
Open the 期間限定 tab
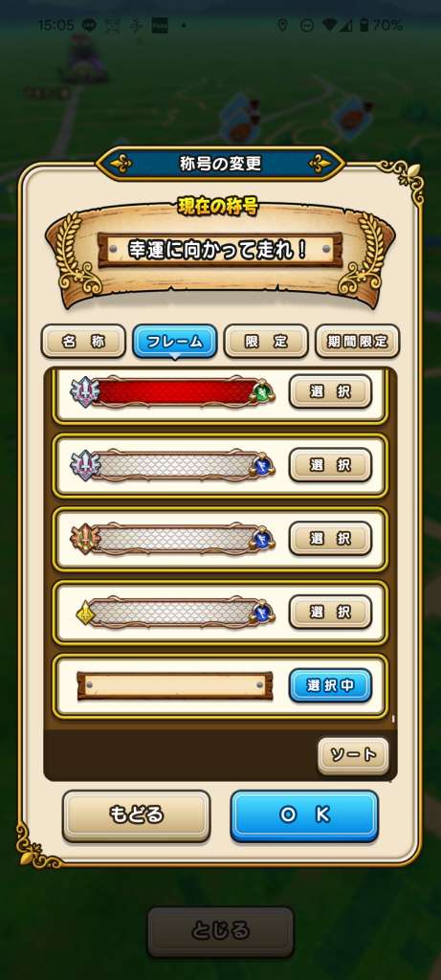point(358,342)
